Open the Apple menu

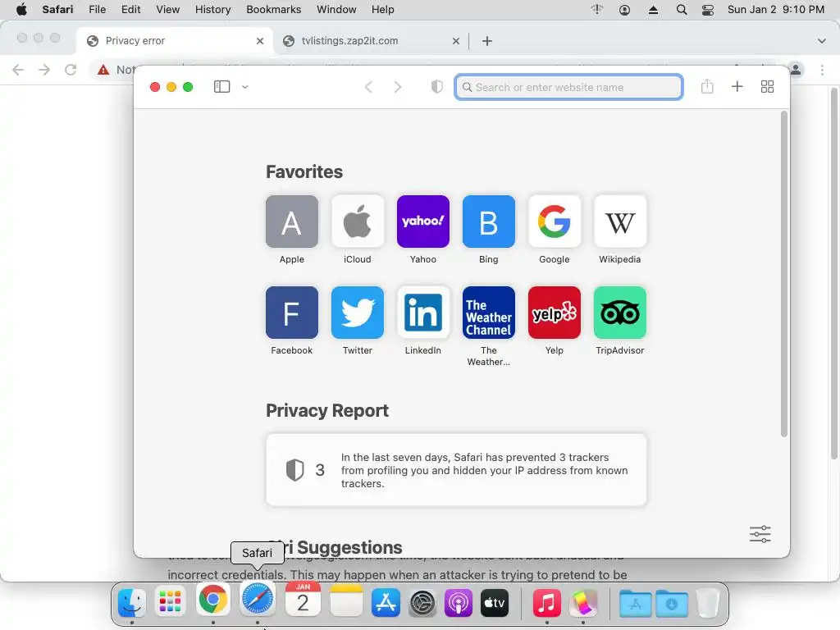tap(21, 10)
